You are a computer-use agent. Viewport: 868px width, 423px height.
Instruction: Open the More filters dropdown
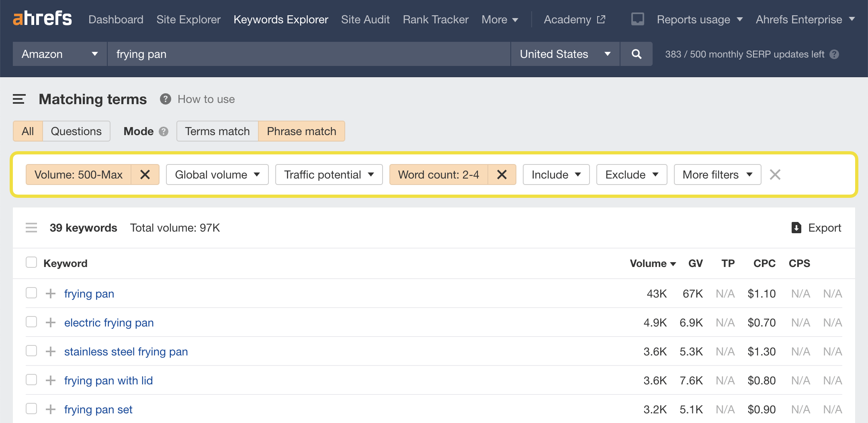tap(717, 175)
